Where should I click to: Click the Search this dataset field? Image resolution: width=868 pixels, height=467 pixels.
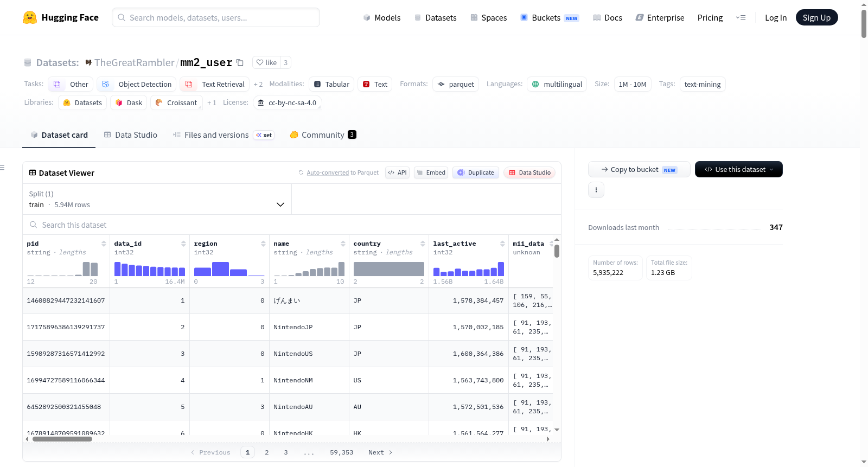[x=292, y=225]
